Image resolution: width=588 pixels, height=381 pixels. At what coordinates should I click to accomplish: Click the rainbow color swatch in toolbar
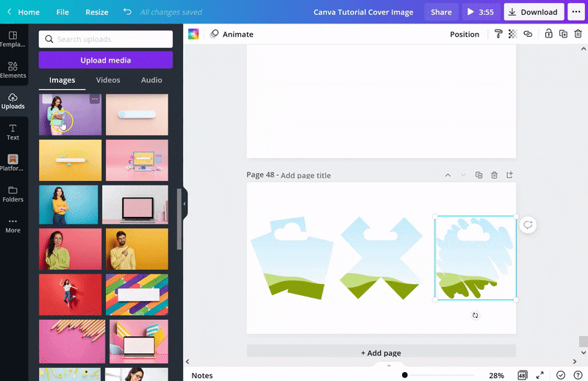(x=193, y=34)
